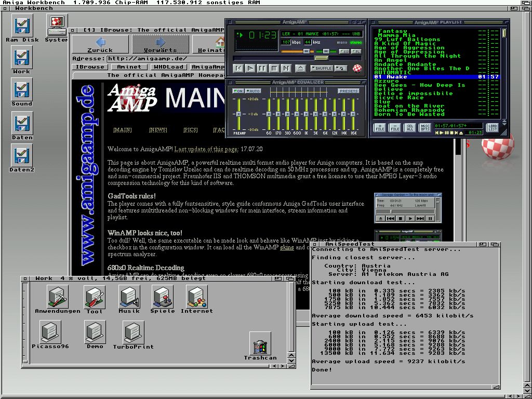The image size is (532, 399).
Task: Open the equalizer PRESETS menu
Action: tap(349, 91)
